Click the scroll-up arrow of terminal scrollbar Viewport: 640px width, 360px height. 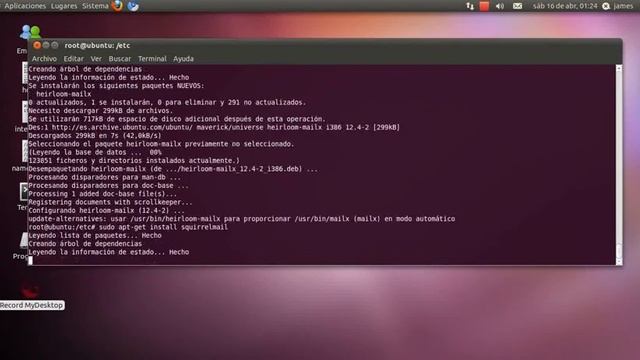pos(619,69)
